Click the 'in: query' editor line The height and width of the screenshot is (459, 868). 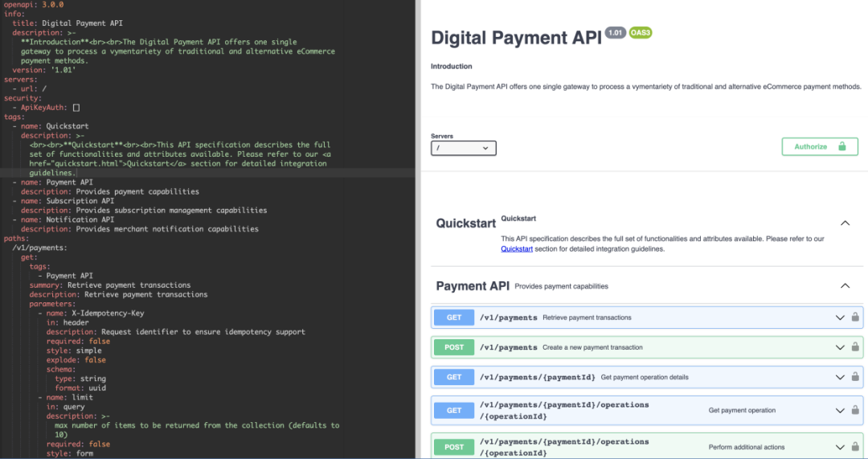click(x=65, y=407)
